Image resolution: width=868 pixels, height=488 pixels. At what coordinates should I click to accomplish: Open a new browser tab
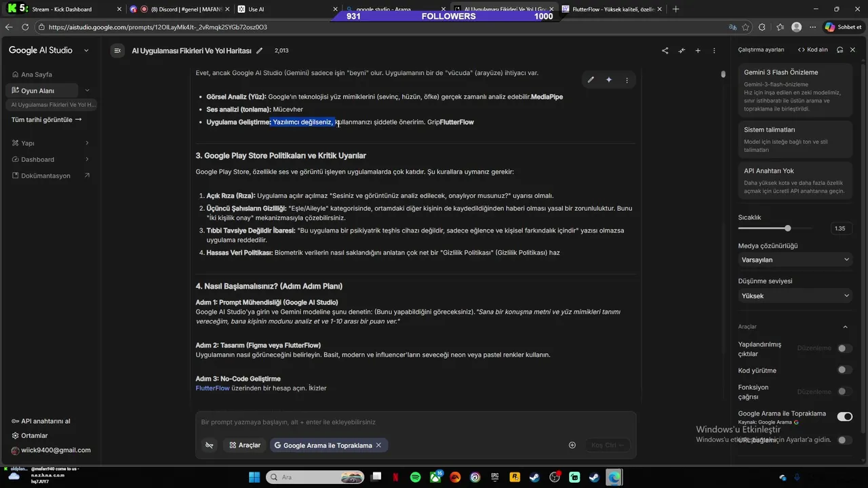(675, 9)
